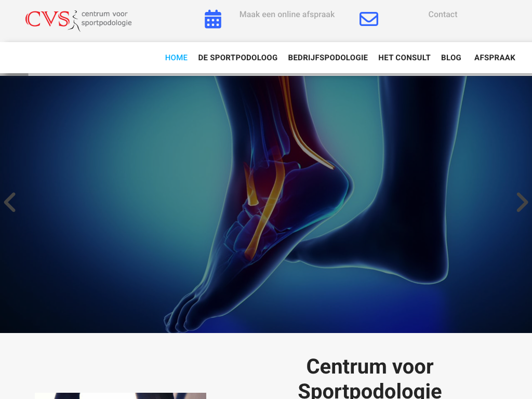
Task: Open the partially visible photo thumbnail below
Action: [121, 395]
